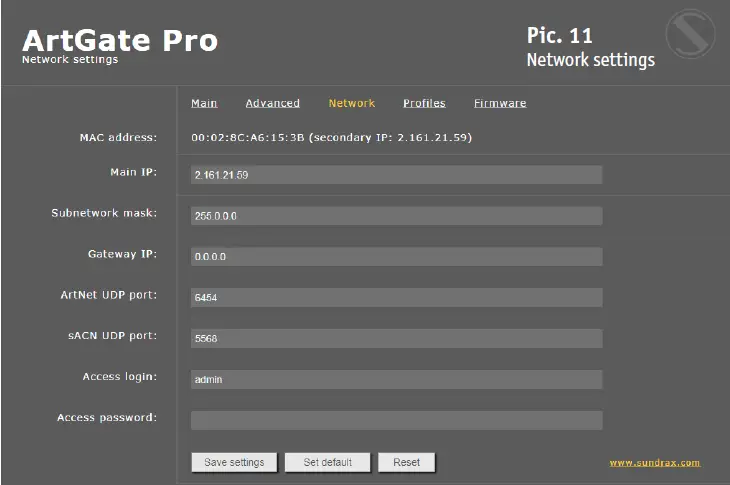Click the 'Network settings' subtitle under ArtGate Pro
The width and height of the screenshot is (730, 485).
[x=70, y=60]
